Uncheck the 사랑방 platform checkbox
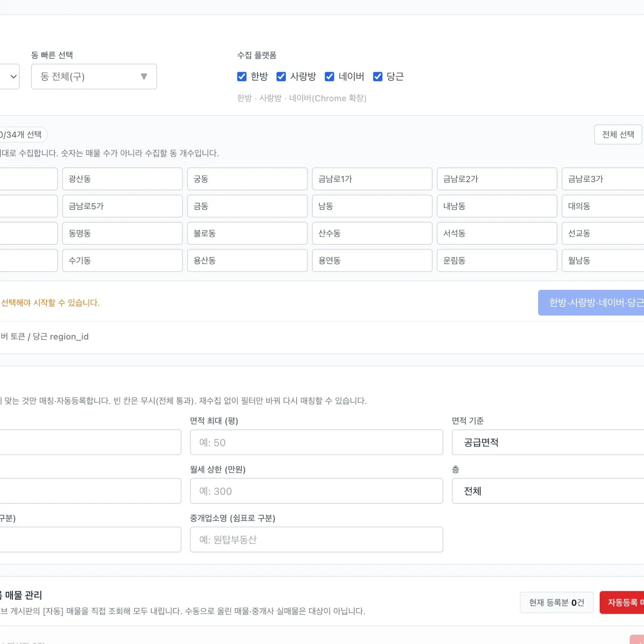 tap(281, 76)
